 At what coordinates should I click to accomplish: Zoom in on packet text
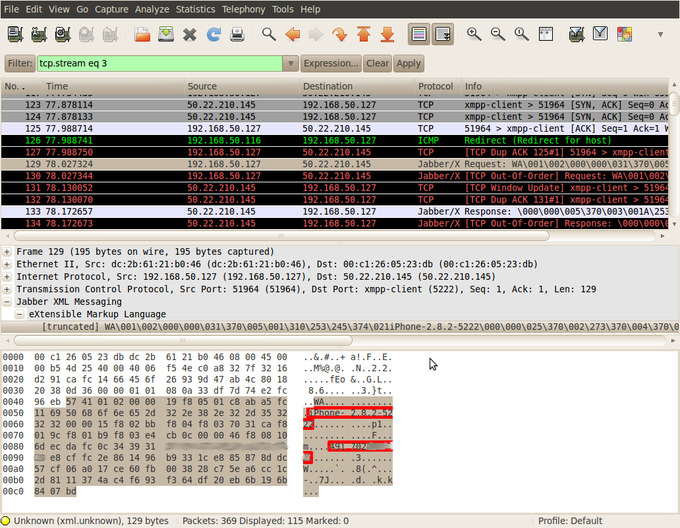coord(473,34)
